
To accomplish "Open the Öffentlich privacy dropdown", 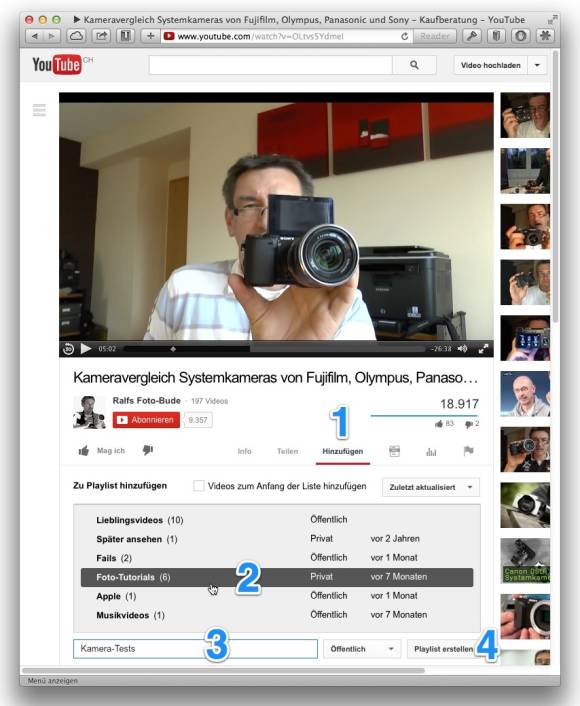I will coord(362,649).
